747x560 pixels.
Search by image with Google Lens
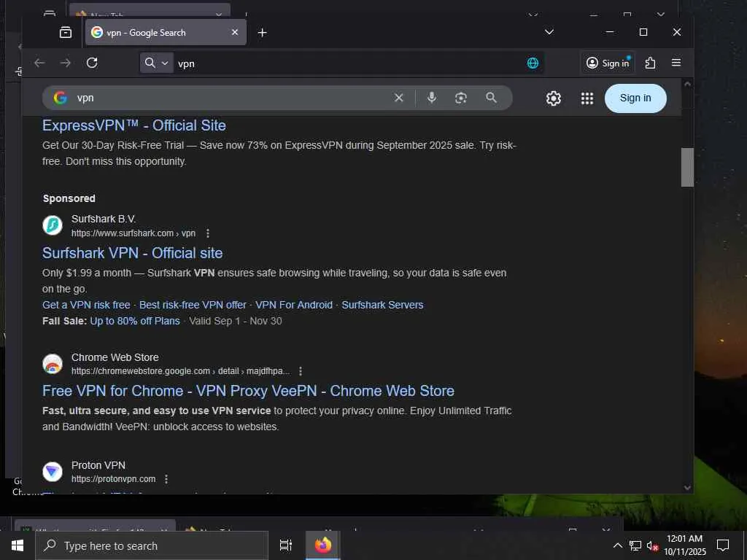tap(461, 98)
